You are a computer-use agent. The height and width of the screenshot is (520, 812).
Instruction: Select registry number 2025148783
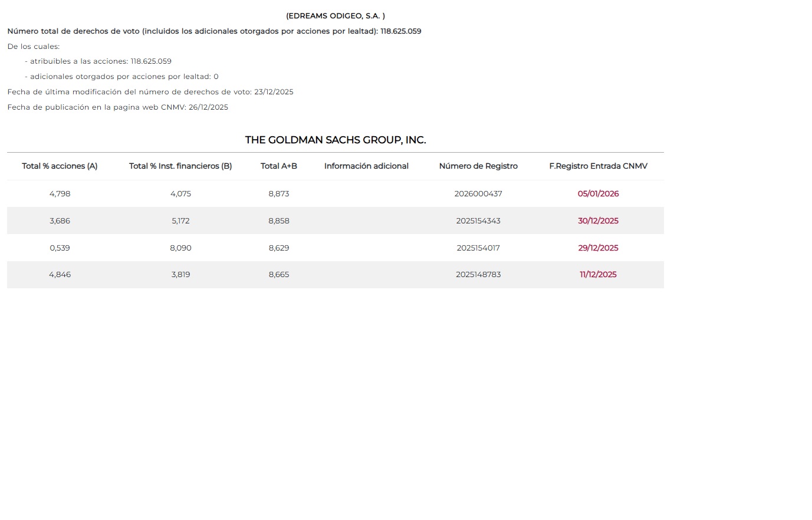(478, 274)
